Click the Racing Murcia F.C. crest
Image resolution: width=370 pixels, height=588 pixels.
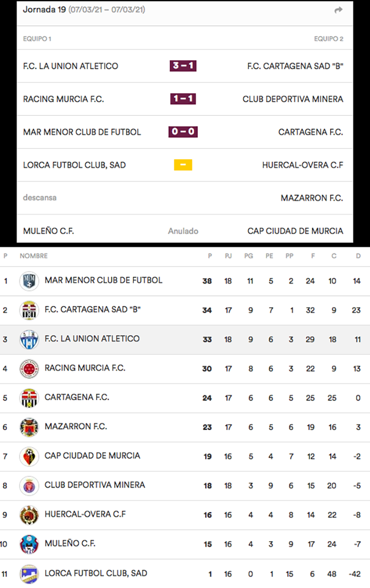(29, 369)
